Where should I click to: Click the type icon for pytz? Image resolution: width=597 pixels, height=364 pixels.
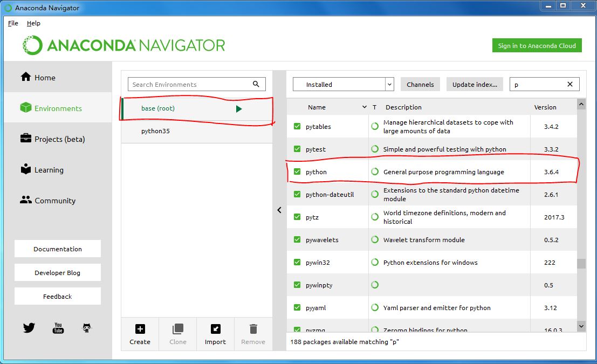click(375, 217)
